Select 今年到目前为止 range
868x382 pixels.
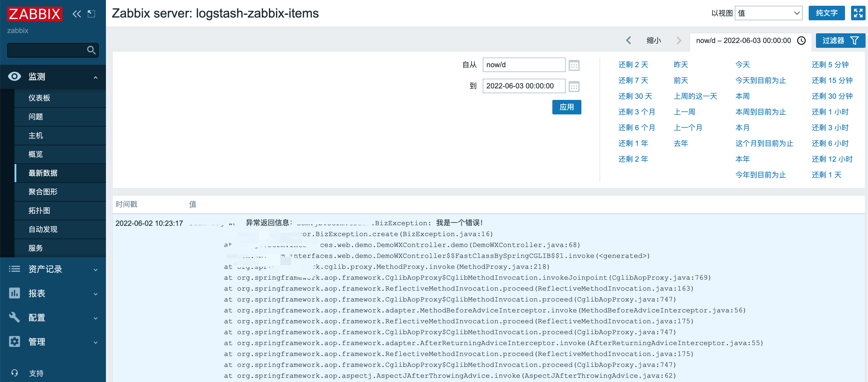pyautogui.click(x=761, y=175)
